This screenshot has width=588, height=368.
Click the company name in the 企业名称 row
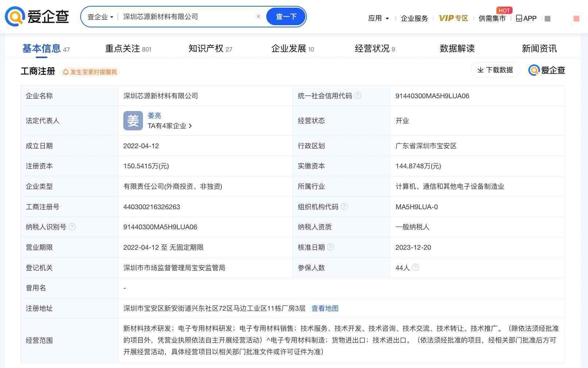[x=160, y=96]
